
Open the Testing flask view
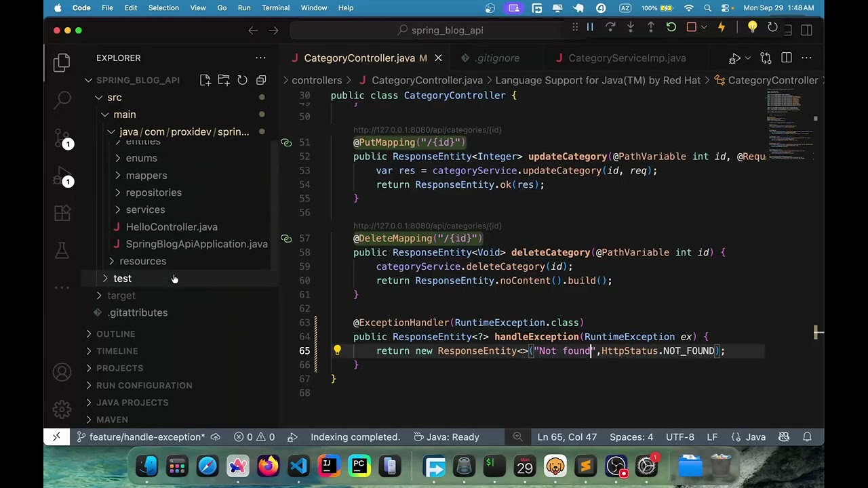pyautogui.click(x=62, y=250)
